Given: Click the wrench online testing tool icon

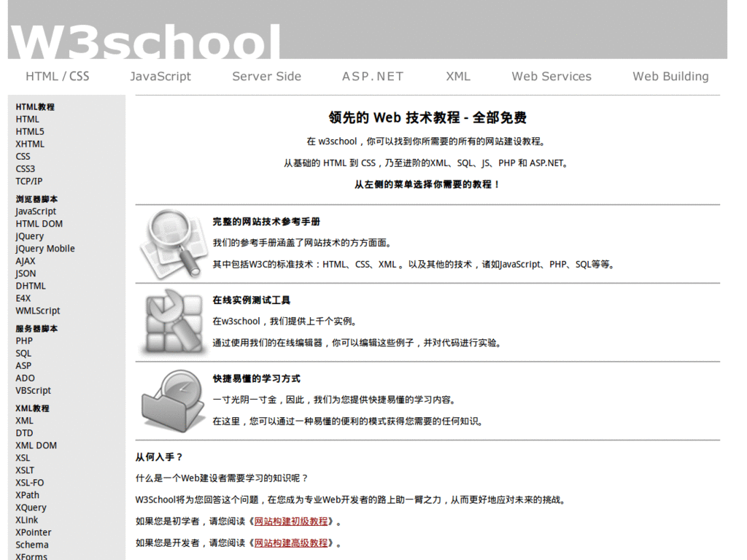Looking at the screenshot, I should pos(174,322).
